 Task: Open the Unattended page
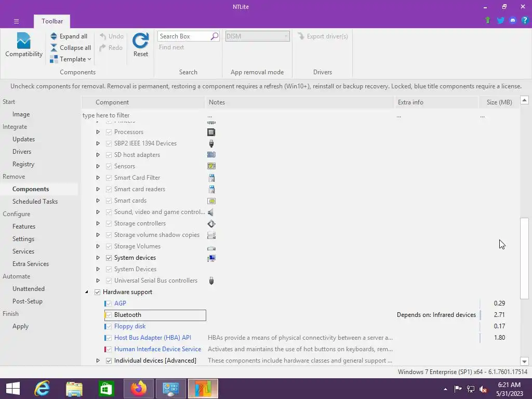point(29,289)
